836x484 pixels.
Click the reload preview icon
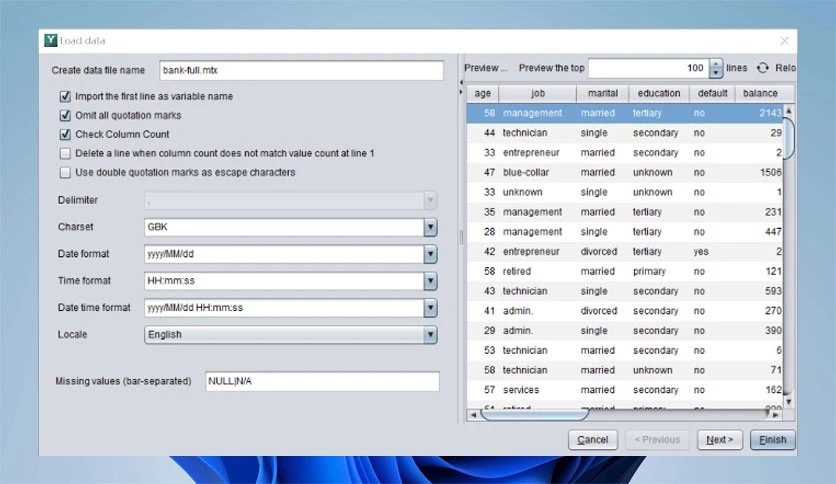(x=763, y=68)
